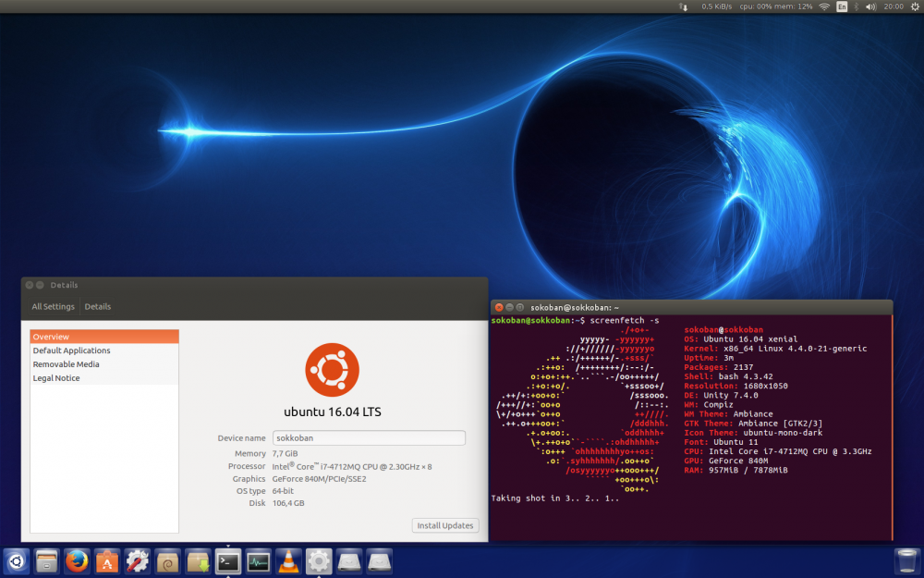924x578 pixels.
Task: Open the session power gear menu
Action: pyautogui.click(x=915, y=6)
